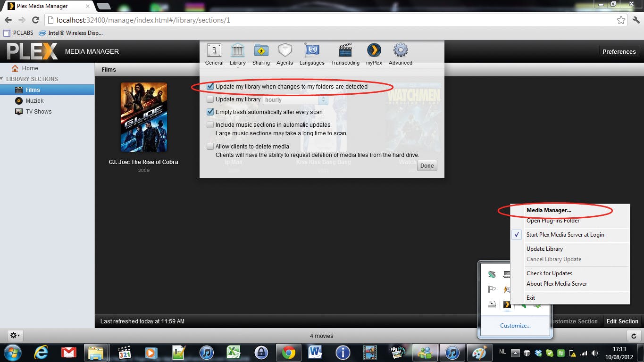Select the Library preferences icon
Viewport: 644px width, 362px height.
pyautogui.click(x=237, y=54)
